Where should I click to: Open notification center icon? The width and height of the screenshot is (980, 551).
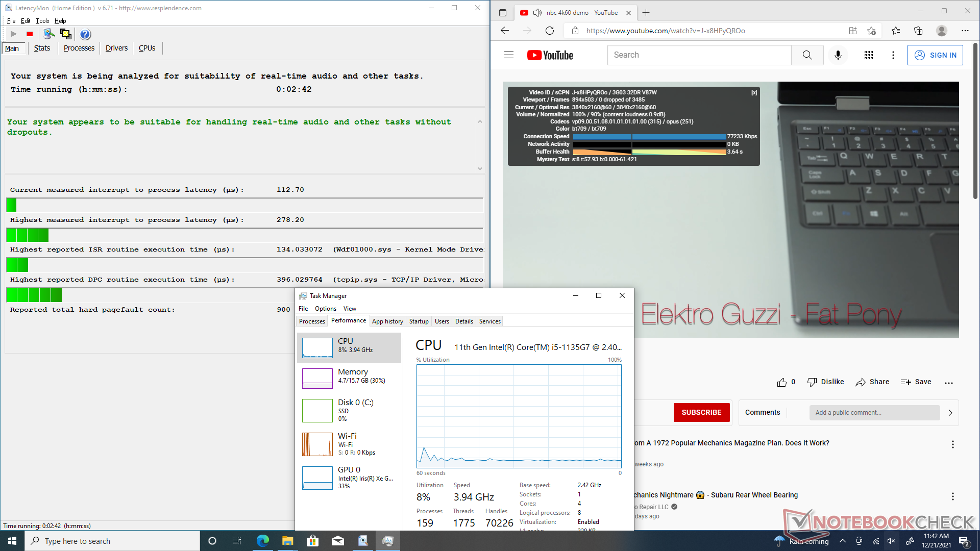coord(964,541)
